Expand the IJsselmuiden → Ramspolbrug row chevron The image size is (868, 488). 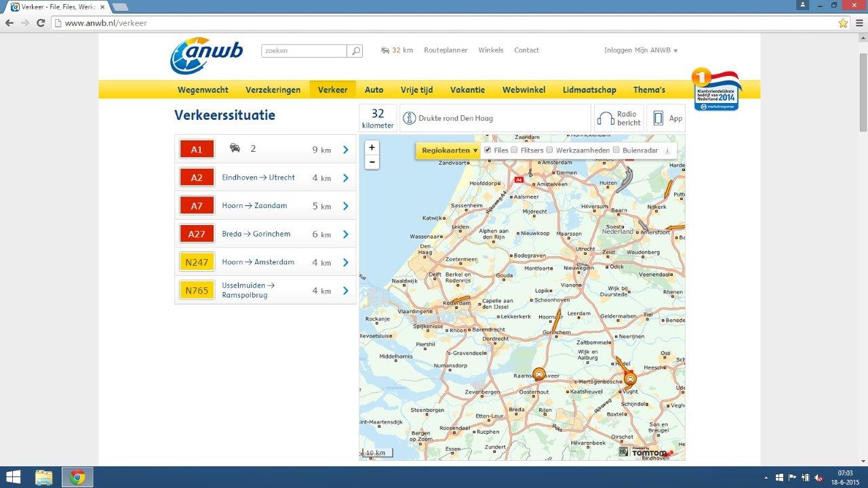346,291
